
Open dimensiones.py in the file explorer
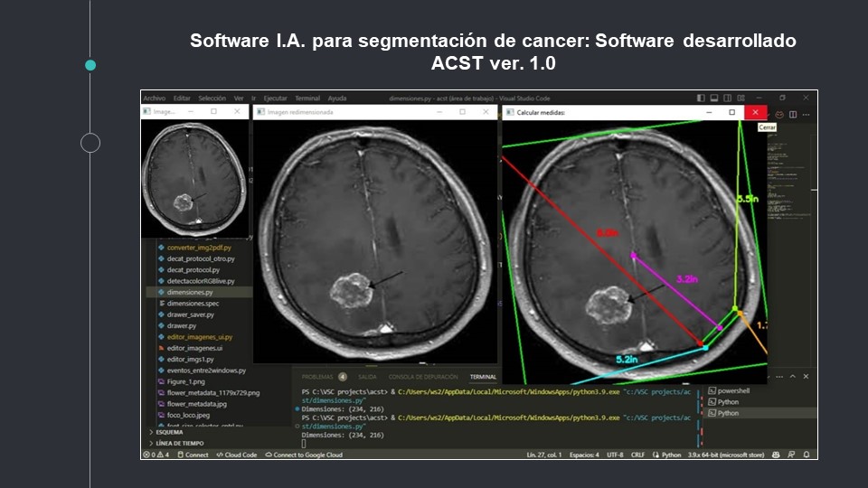190,293
